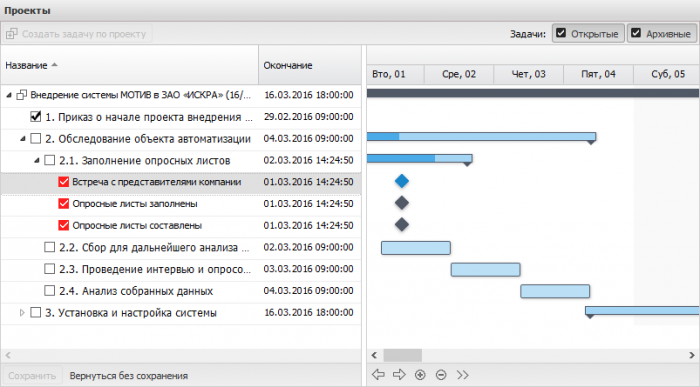The width and height of the screenshot is (700, 387).
Task: Click the Gantt bar for 3. Установка и настройка
Action: tap(642, 310)
